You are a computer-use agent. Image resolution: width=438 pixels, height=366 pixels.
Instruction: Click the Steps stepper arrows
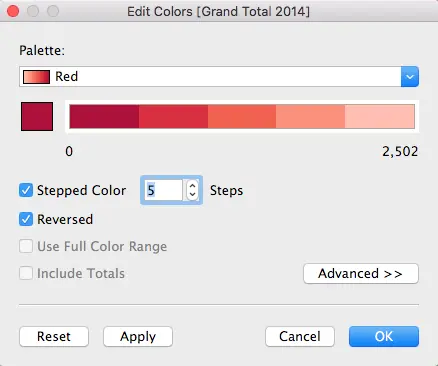tap(192, 190)
